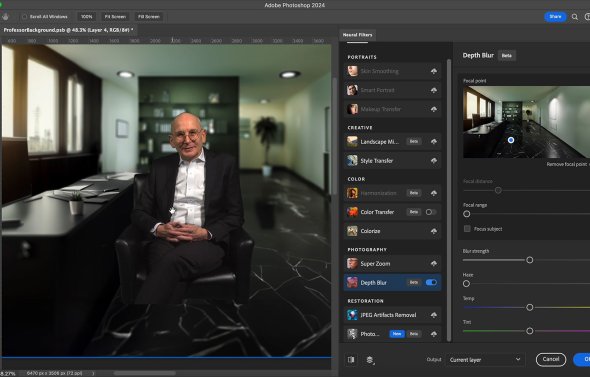Screen dimensions: 590x377
Task: Toggle the before/after preview icon
Action: click(351, 360)
